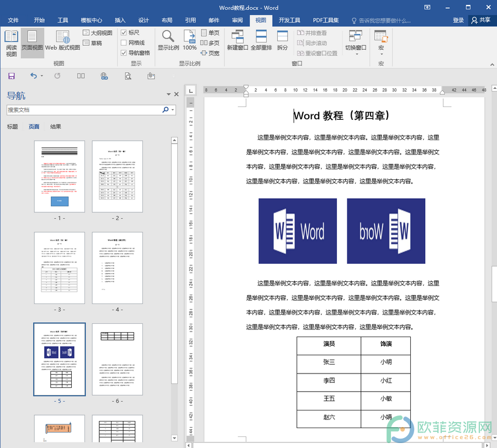Select the page 3 thumbnail
The height and width of the screenshot is (448, 497).
coord(60,268)
